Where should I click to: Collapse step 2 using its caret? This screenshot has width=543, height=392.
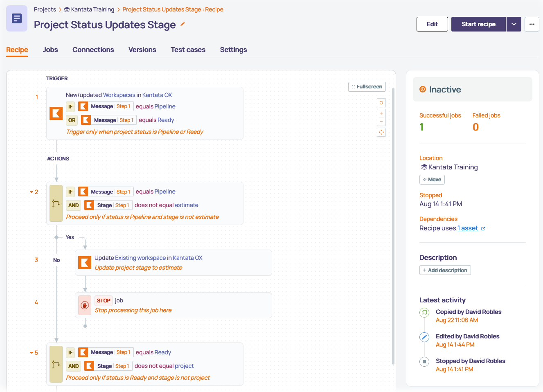31,192
